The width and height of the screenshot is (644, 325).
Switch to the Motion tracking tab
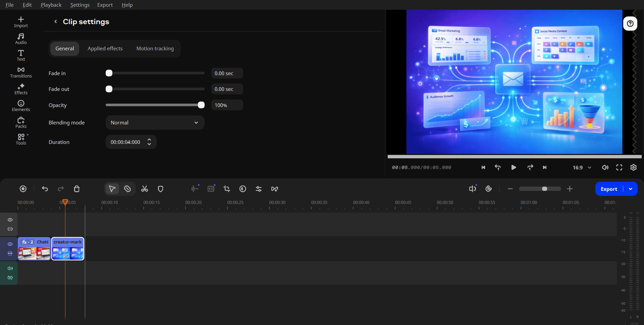point(155,49)
